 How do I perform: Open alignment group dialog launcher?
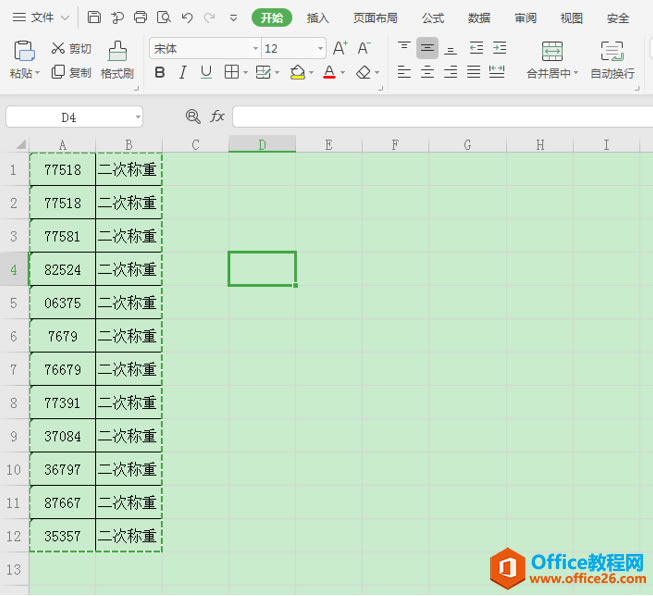point(637,88)
